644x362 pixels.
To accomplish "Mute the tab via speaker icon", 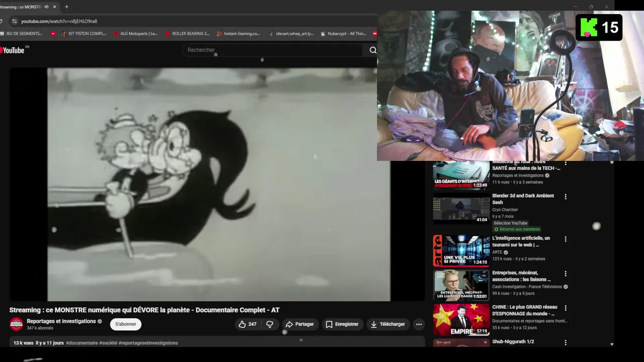I will (46, 7).
